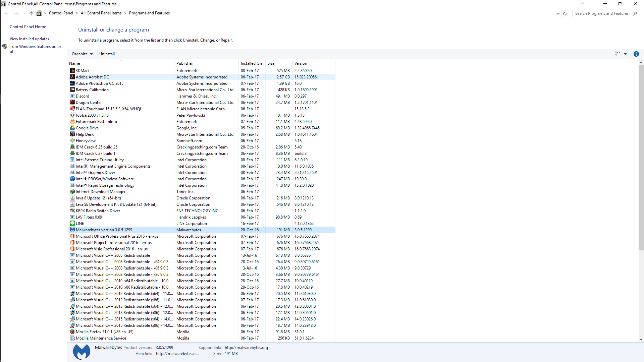This screenshot has width=644, height=362.
Task: Select ELAN Touchpad 15.13.5.2_X64_WHQL row
Action: click(x=201, y=109)
